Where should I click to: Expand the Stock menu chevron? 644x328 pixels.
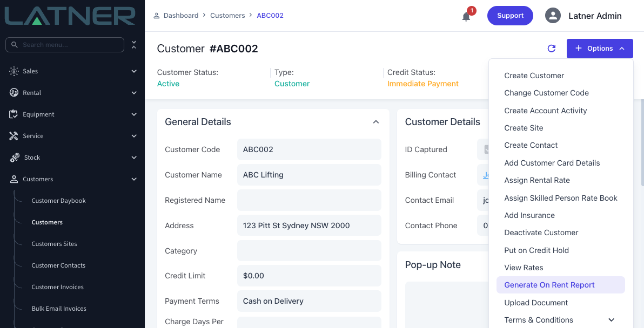pyautogui.click(x=134, y=158)
